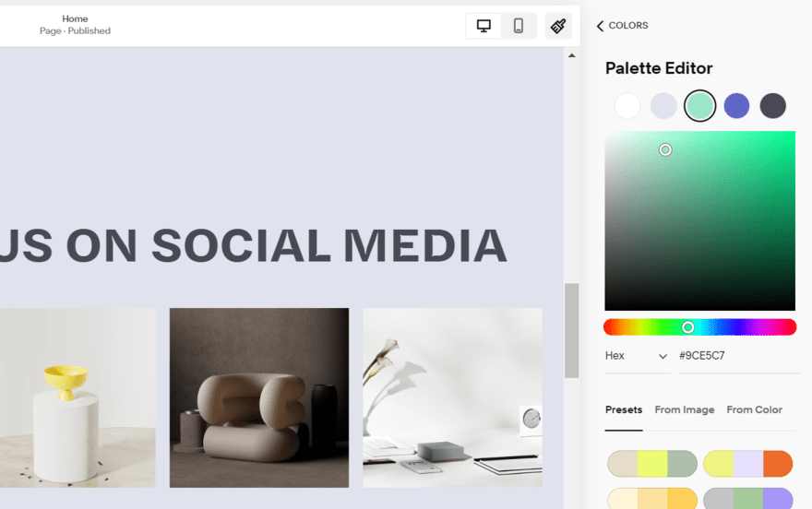Choose the yellow-lavender-orange preset palette
Viewport: 812px width, 509px height.
pos(747,464)
